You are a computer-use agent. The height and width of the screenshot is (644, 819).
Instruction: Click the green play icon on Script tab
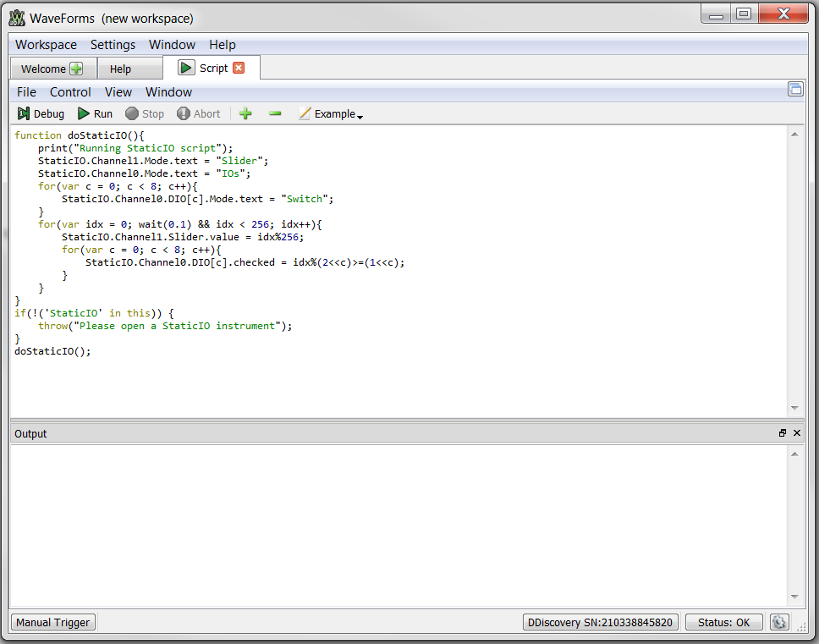click(185, 68)
